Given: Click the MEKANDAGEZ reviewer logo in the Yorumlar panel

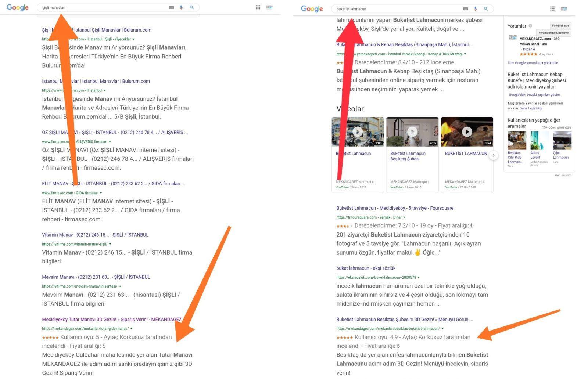Looking at the screenshot, I should pos(513,38).
